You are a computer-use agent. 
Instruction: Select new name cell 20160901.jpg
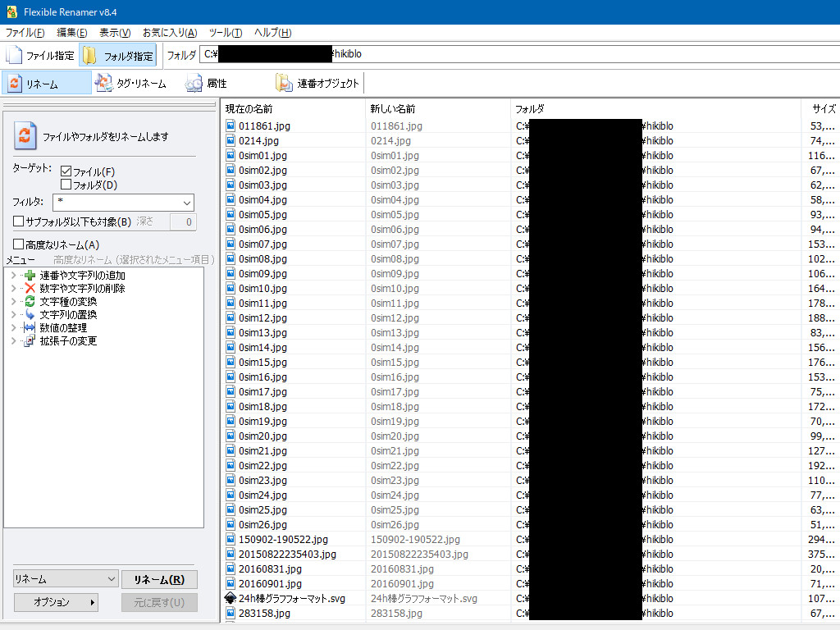pos(402,583)
